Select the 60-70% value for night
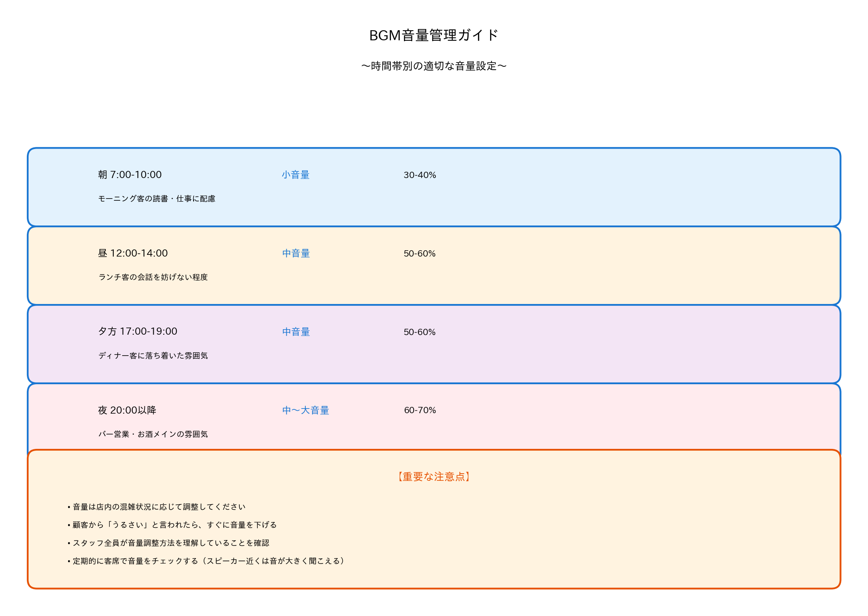This screenshot has height=616, width=868. [420, 411]
